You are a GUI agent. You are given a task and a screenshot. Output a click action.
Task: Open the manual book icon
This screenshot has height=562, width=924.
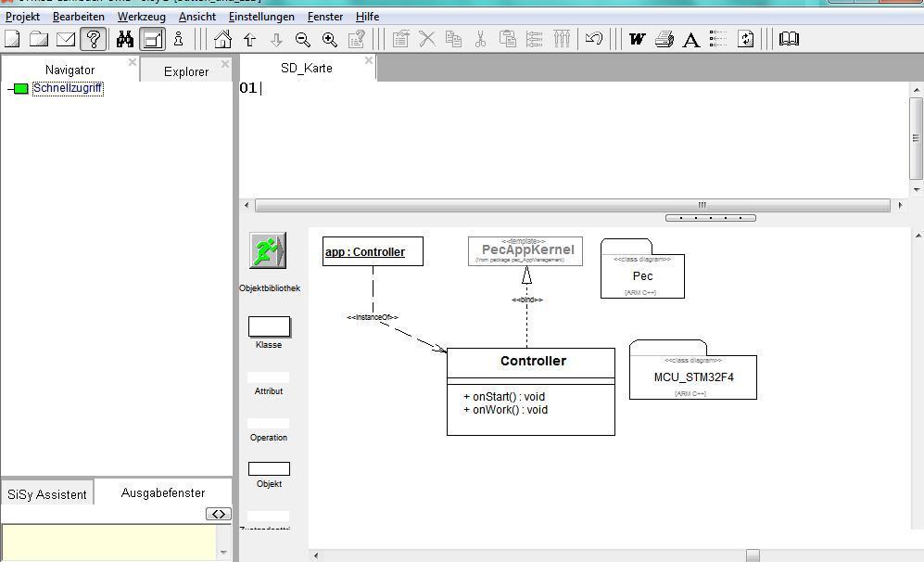[789, 40]
